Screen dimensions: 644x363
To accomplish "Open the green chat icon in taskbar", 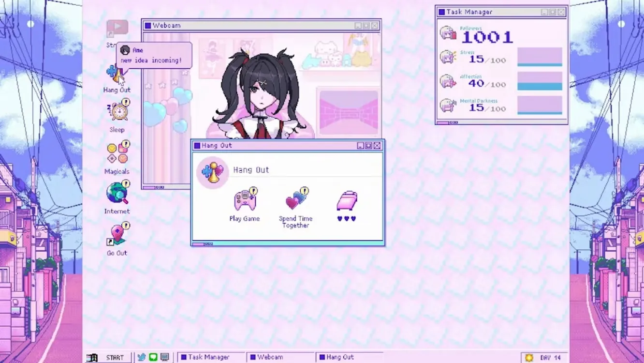I will click(x=153, y=357).
